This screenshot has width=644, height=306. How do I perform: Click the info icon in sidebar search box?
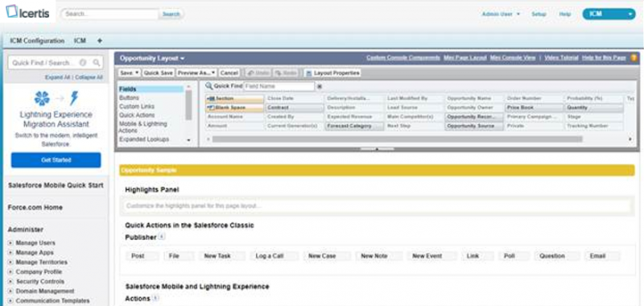click(83, 63)
